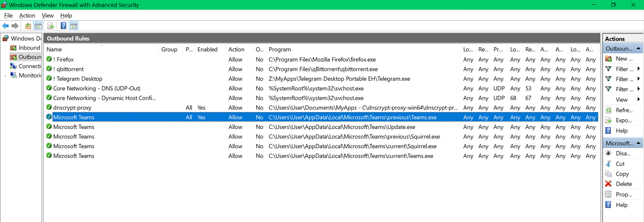Click the Up One Level folder icon
The height and width of the screenshot is (222, 644).
(x=28, y=26)
